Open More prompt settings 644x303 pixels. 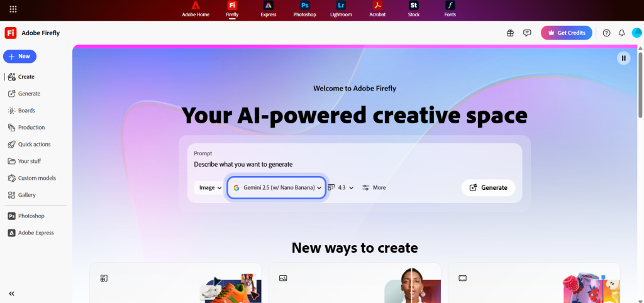point(374,187)
